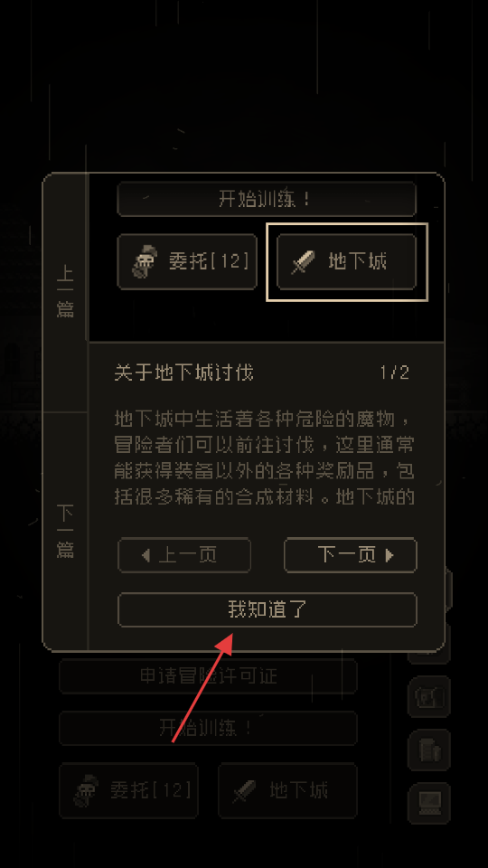Click the 关于地下城讨伐 tutorial heading

183,373
